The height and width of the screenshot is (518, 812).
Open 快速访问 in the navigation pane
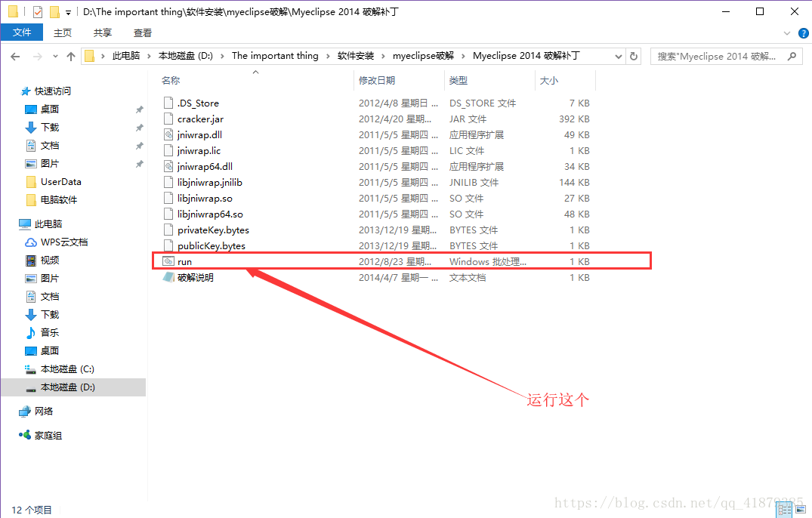point(52,91)
